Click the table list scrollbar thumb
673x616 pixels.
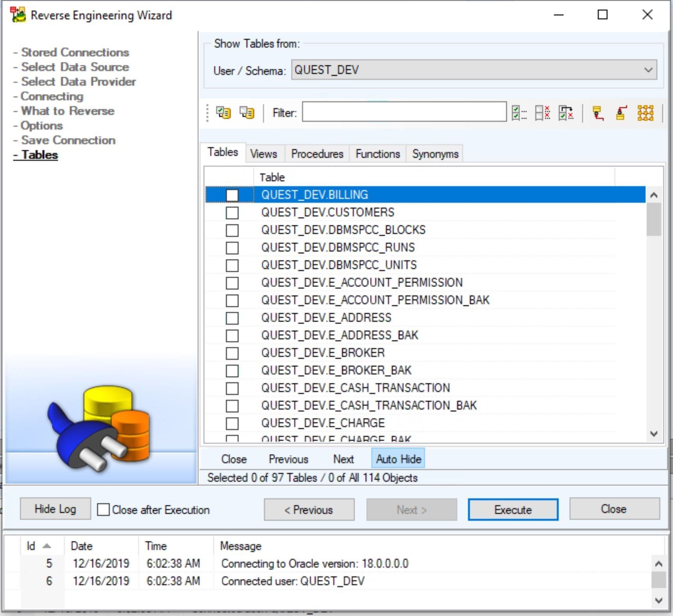tap(654, 219)
